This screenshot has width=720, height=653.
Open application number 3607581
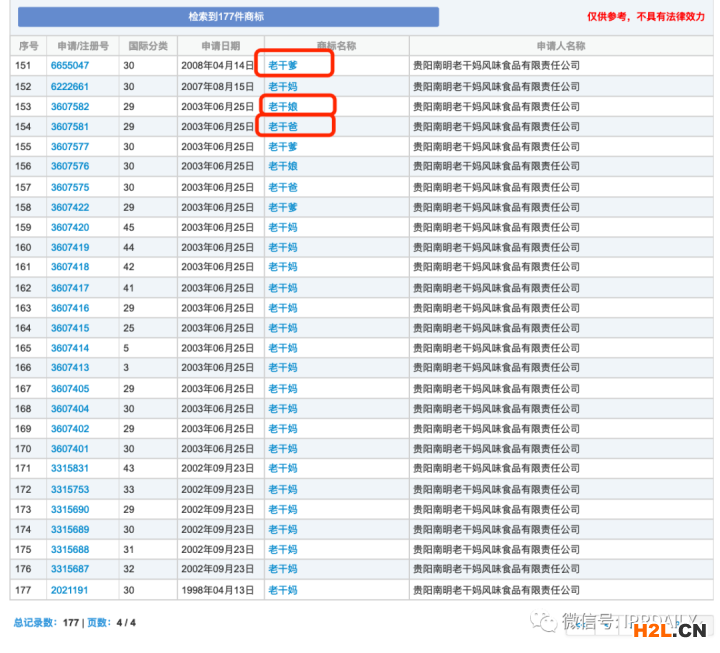click(70, 127)
